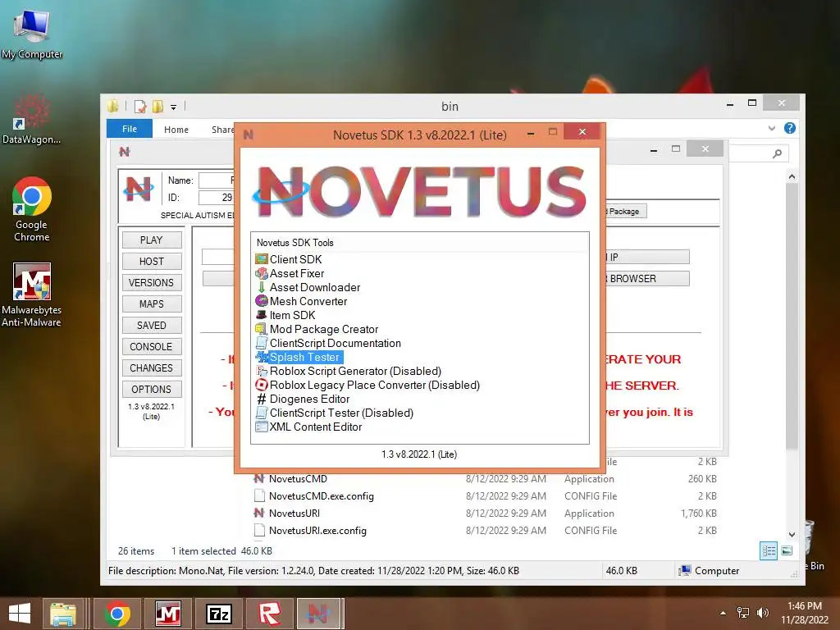Switch to Roblox taskbar icon
Image resolution: width=840 pixels, height=630 pixels.
point(269,614)
